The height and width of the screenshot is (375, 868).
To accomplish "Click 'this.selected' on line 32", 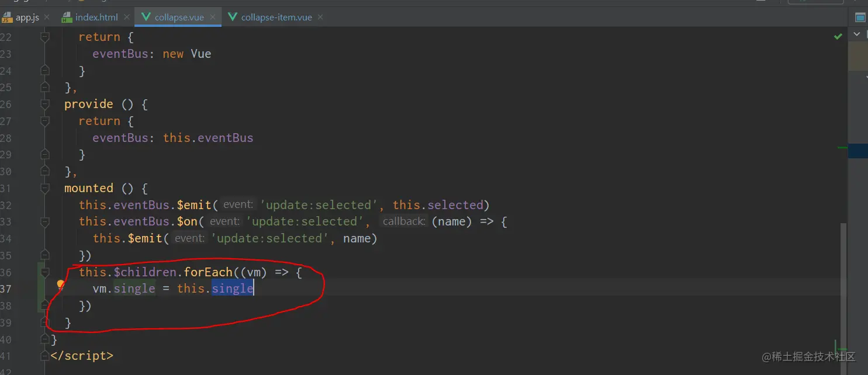I will pos(438,205).
